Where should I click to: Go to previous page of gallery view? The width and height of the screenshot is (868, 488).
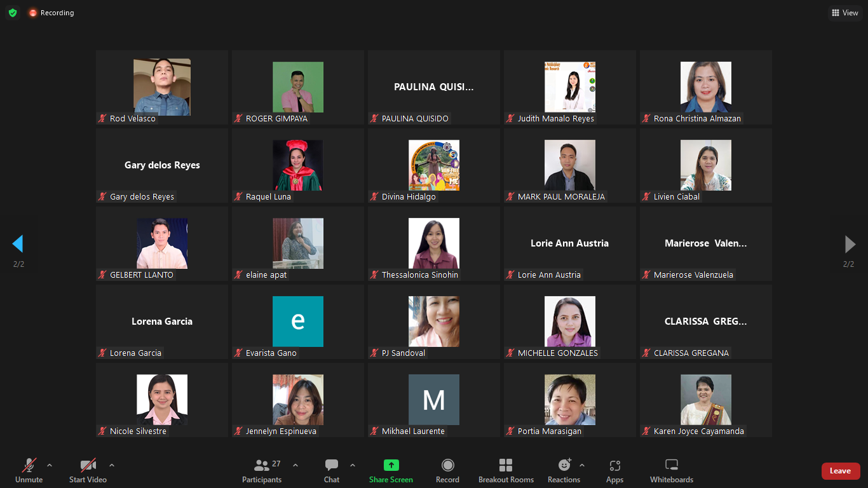pyautogui.click(x=18, y=244)
